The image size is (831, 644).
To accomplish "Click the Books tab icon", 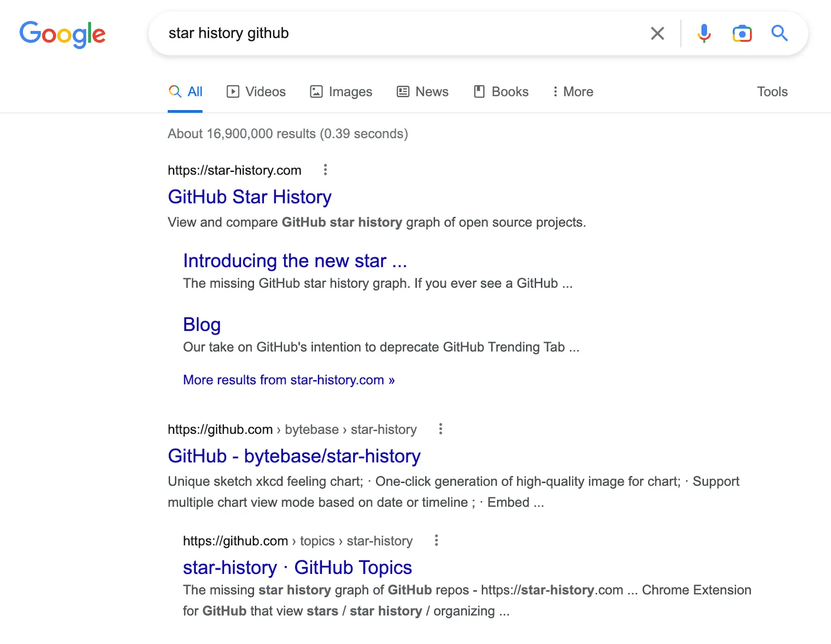I will pos(479,91).
